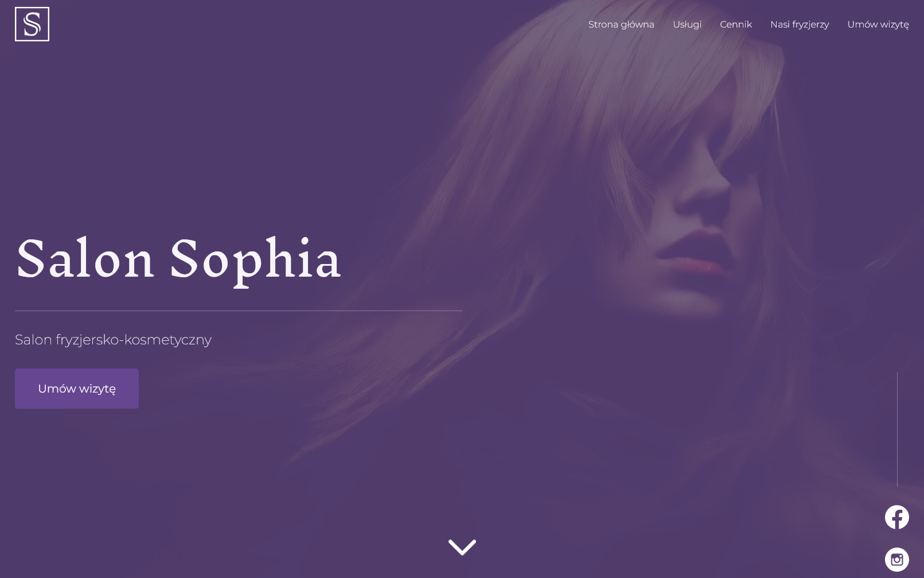Click the word Salon in the subtitle
924x578 pixels.
[x=33, y=340]
